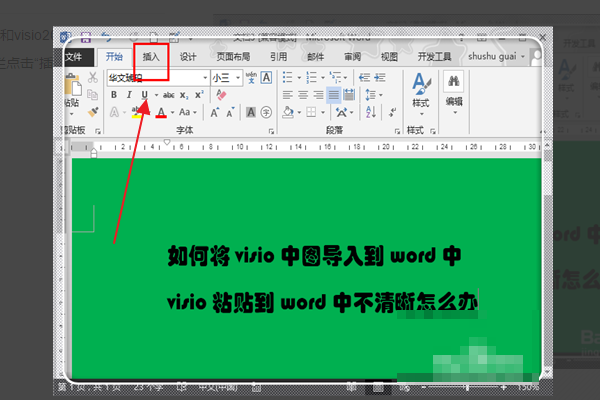Toggle Bold formatting
Screen dimensions: 600x400
pos(114,95)
